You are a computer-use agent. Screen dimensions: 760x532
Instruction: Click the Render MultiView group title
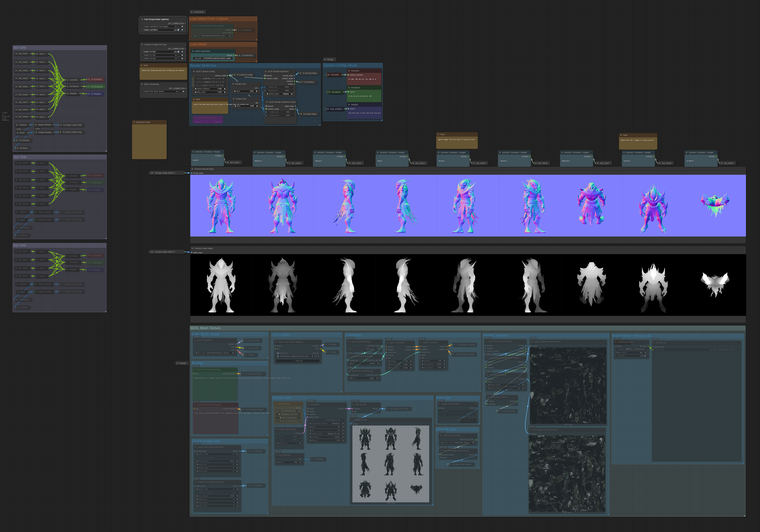click(203, 66)
